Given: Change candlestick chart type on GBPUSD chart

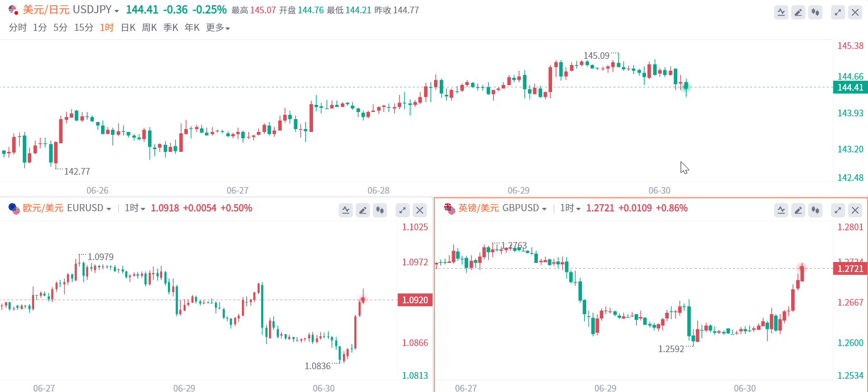Looking at the screenshot, I should 815,210.
